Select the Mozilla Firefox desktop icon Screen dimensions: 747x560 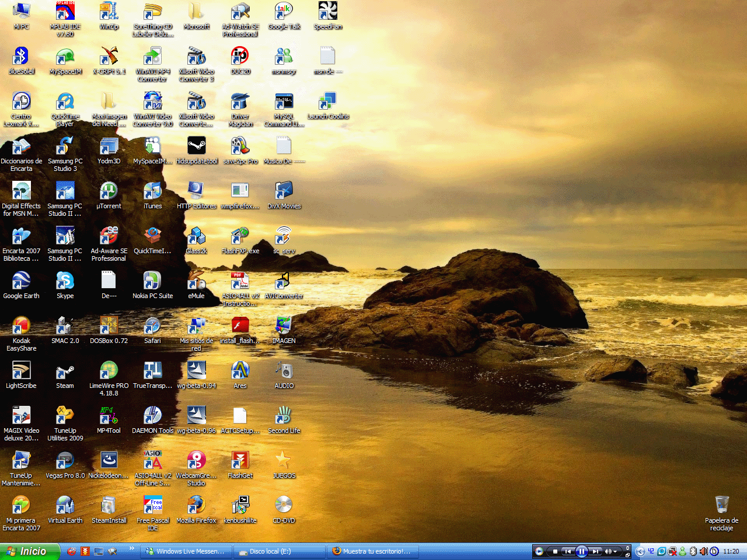pyautogui.click(x=196, y=506)
